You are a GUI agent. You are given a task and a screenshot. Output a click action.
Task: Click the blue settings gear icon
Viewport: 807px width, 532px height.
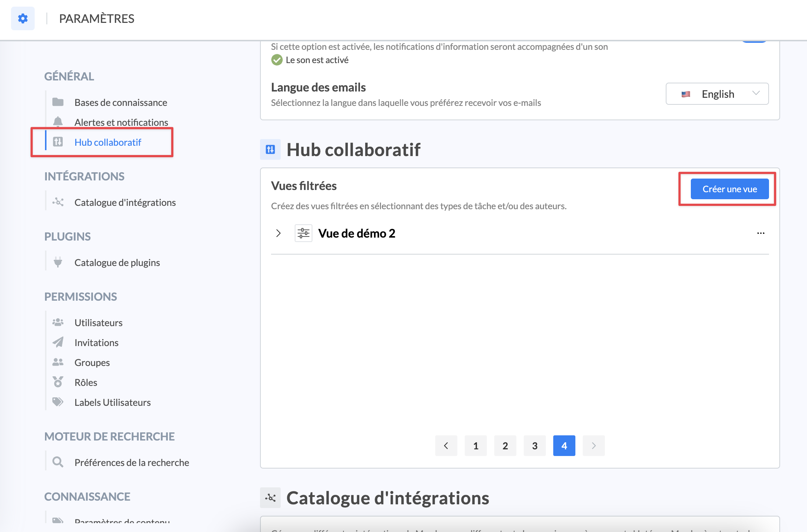pos(23,18)
